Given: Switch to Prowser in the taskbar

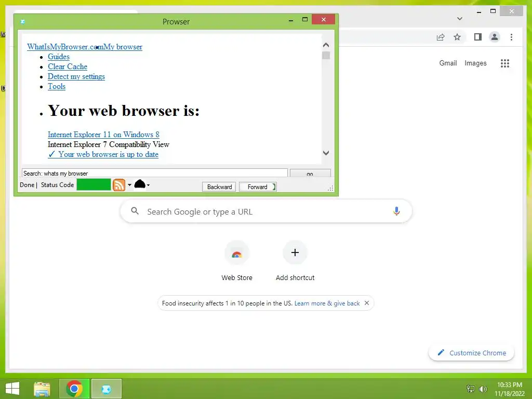Looking at the screenshot, I should click(x=106, y=389).
